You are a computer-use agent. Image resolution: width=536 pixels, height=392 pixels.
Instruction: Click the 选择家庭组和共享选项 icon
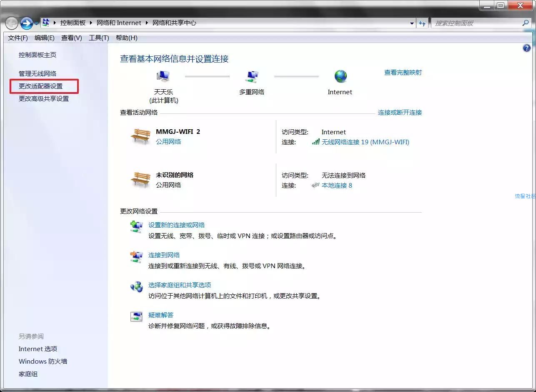pyautogui.click(x=136, y=287)
